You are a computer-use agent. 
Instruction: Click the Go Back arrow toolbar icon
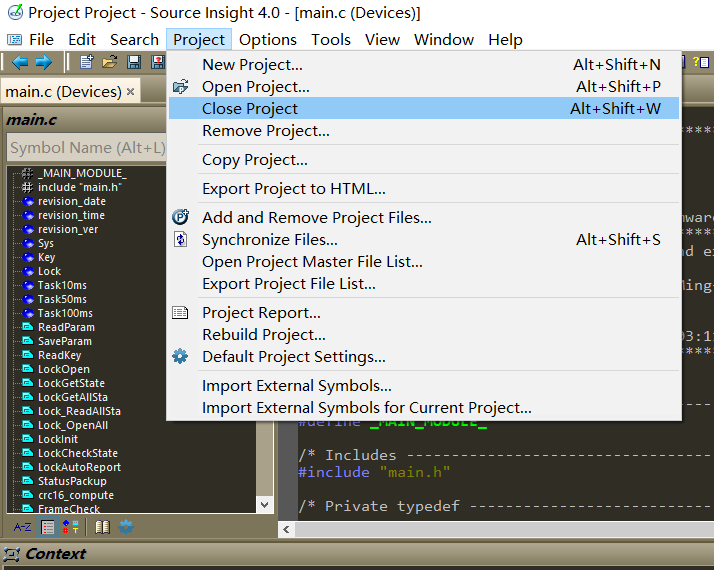20,62
